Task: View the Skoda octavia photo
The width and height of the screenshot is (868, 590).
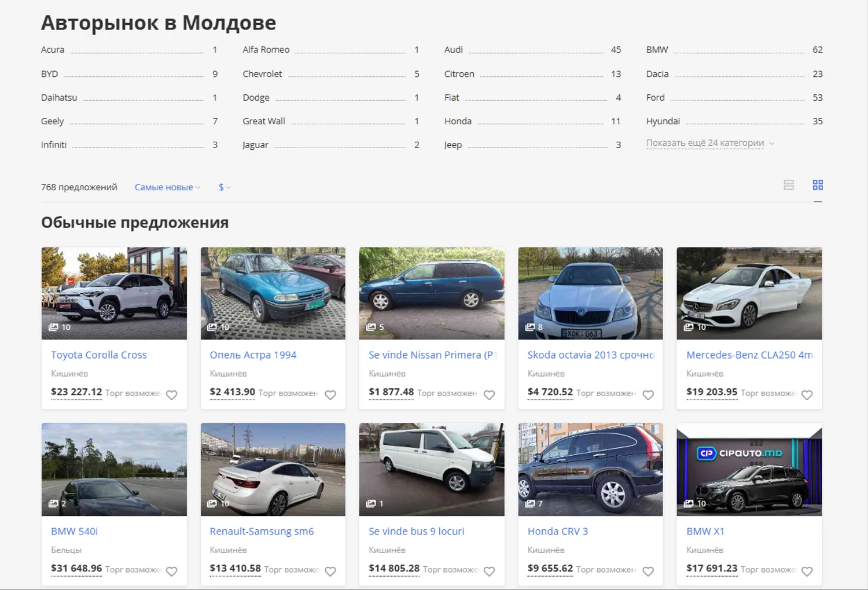Action: 591,293
